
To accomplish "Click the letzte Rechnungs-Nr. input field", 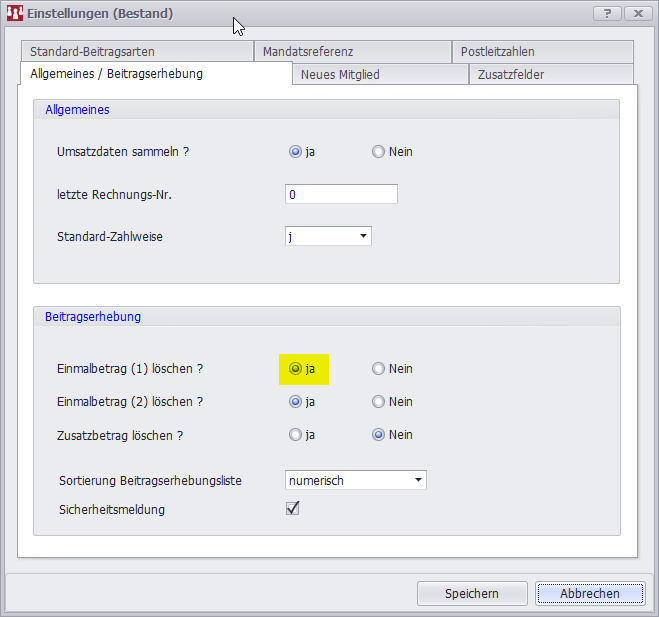I will point(341,194).
